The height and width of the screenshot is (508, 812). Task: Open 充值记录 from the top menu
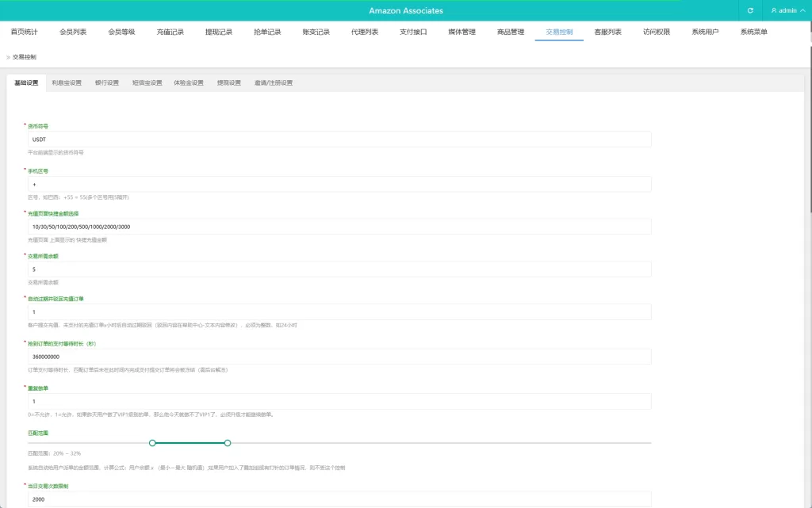click(170, 32)
